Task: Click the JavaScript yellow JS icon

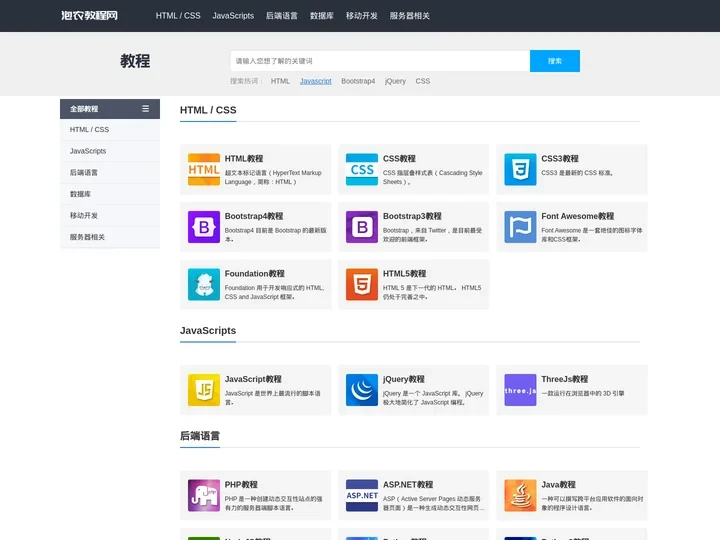Action: (x=204, y=390)
